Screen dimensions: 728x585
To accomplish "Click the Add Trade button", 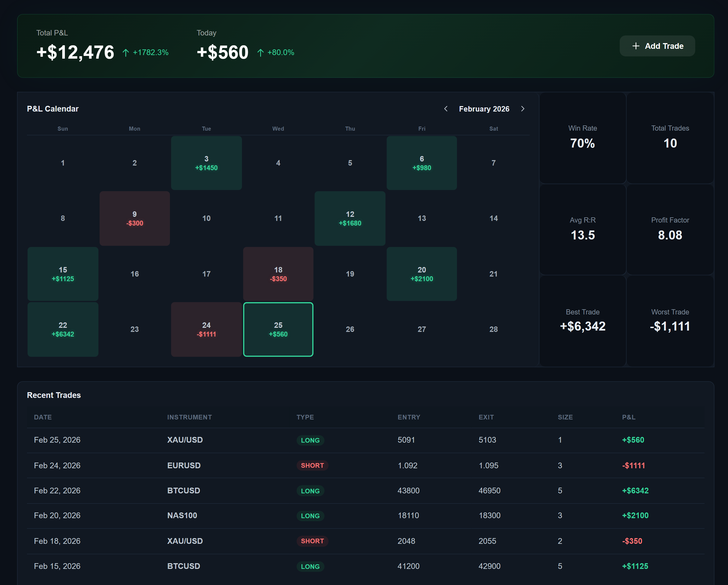I will 657,46.
